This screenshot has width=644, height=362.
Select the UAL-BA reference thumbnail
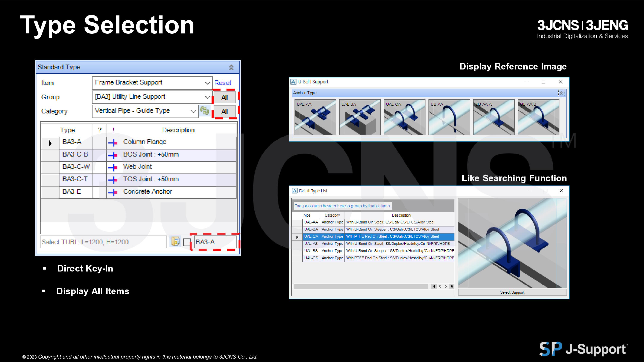[x=360, y=117]
